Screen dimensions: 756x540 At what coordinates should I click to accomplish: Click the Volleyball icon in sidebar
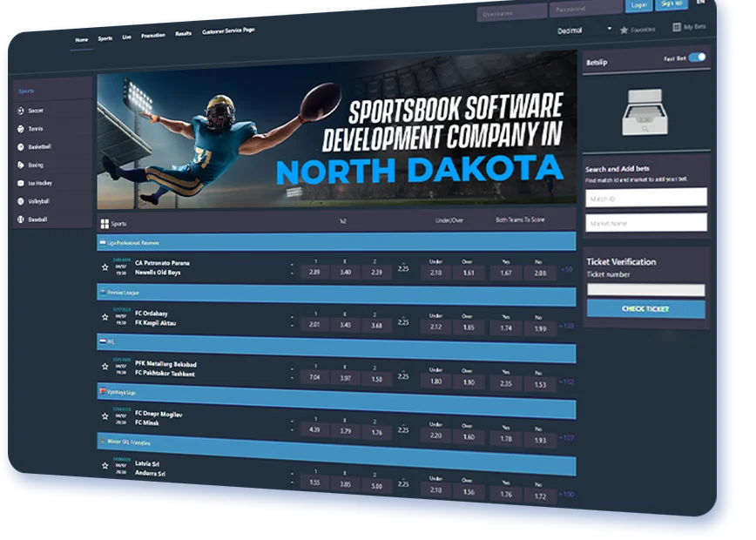[x=21, y=201]
